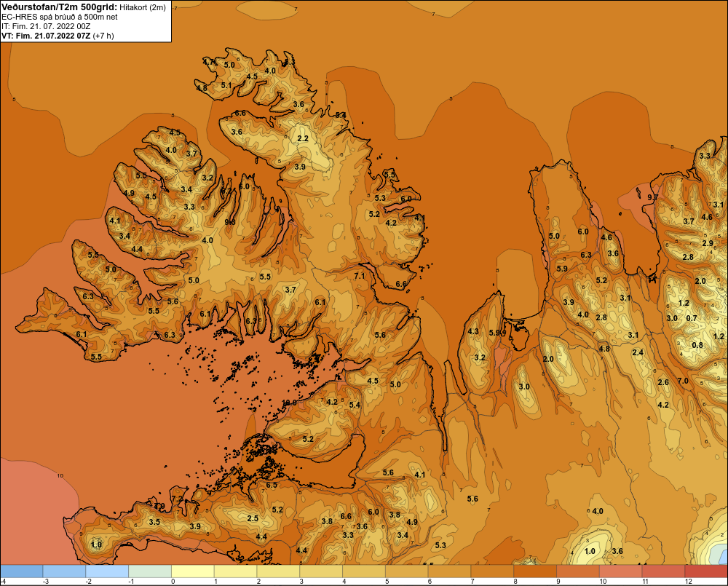Select the '5.1' temperature value
This screenshot has width=728, height=586.
coord(226,85)
